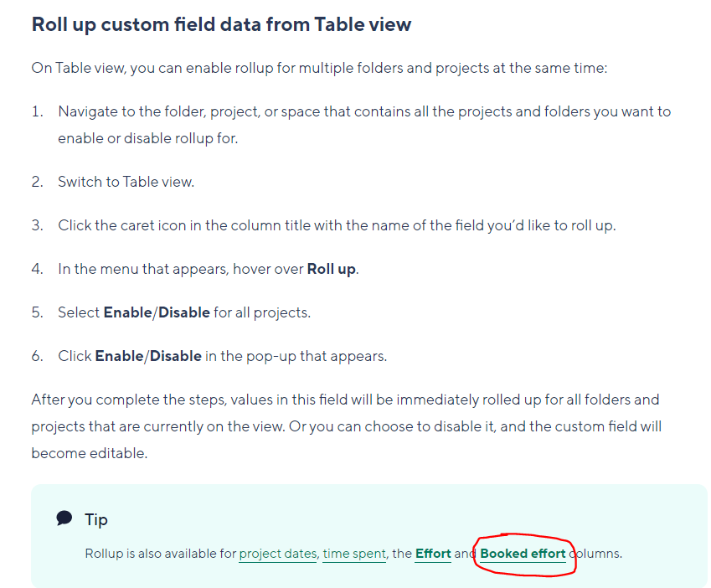Click the "Roll up custom field data" heading

[x=221, y=24]
